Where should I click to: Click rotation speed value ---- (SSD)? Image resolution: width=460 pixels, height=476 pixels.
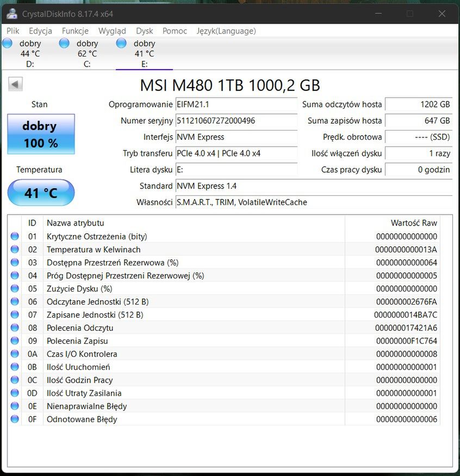tap(419, 137)
